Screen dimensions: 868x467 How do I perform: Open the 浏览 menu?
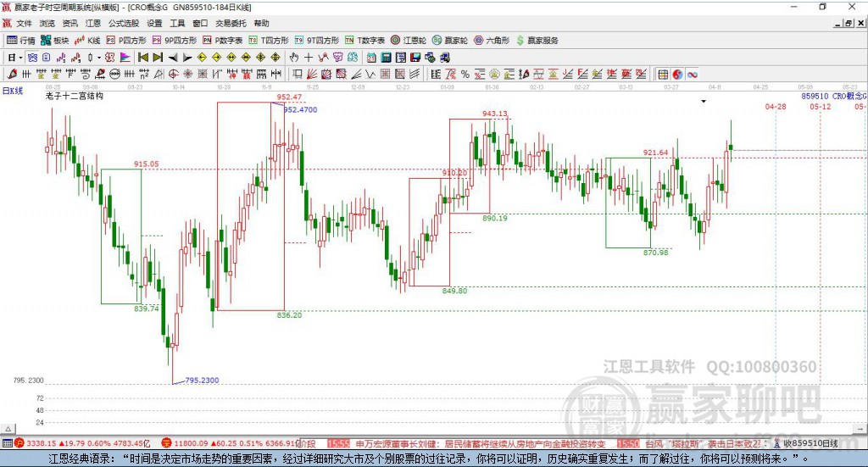[x=47, y=23]
